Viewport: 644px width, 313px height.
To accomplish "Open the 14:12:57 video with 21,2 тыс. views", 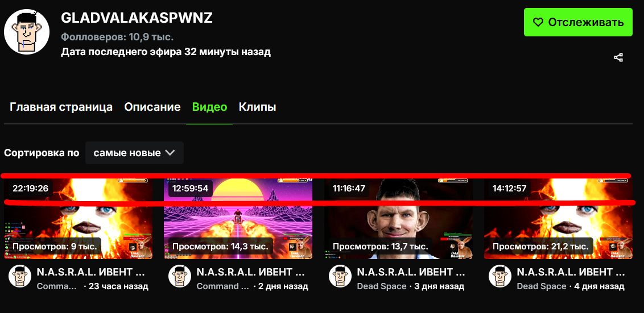I will point(558,218).
